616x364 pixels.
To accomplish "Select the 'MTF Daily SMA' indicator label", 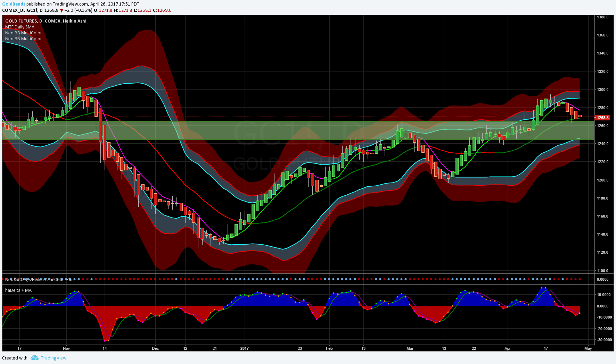I will click(x=20, y=27).
